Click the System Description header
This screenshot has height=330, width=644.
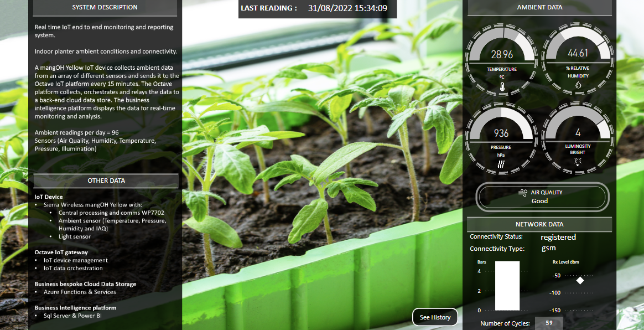pos(105,8)
